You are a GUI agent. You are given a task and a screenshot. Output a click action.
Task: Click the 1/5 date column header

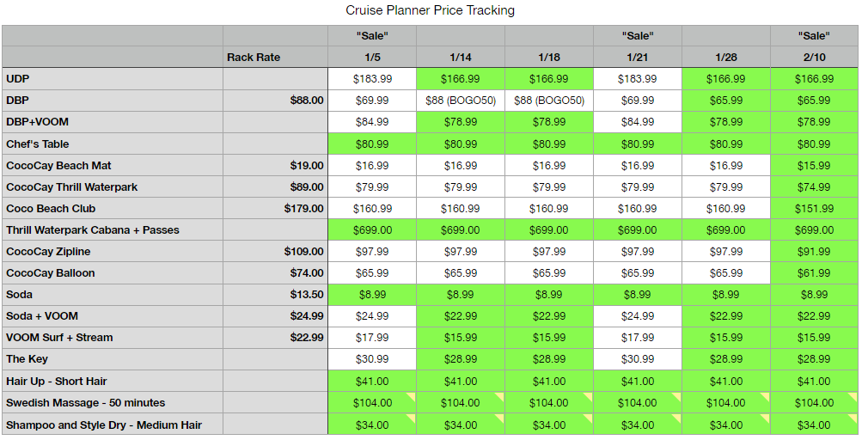(x=372, y=57)
